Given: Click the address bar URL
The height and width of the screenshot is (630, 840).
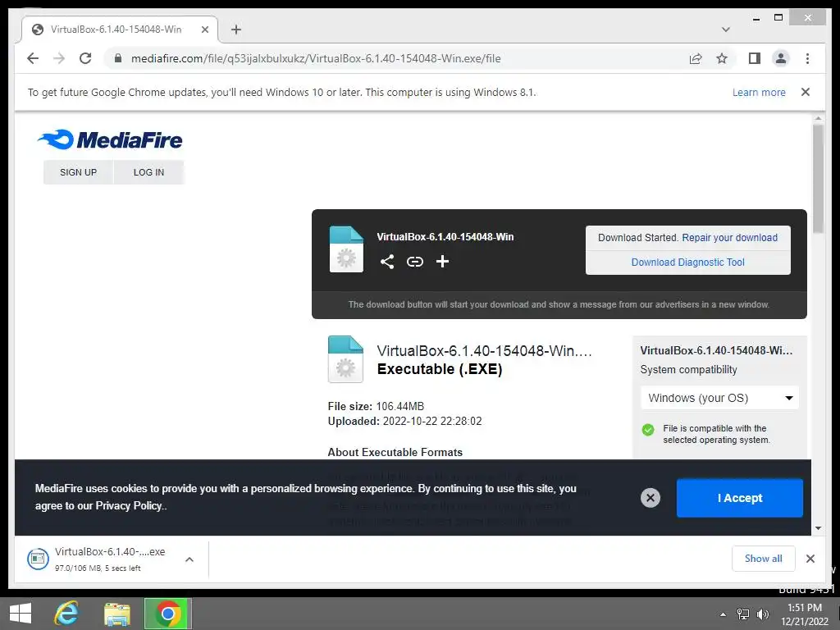Looking at the screenshot, I should (x=316, y=58).
